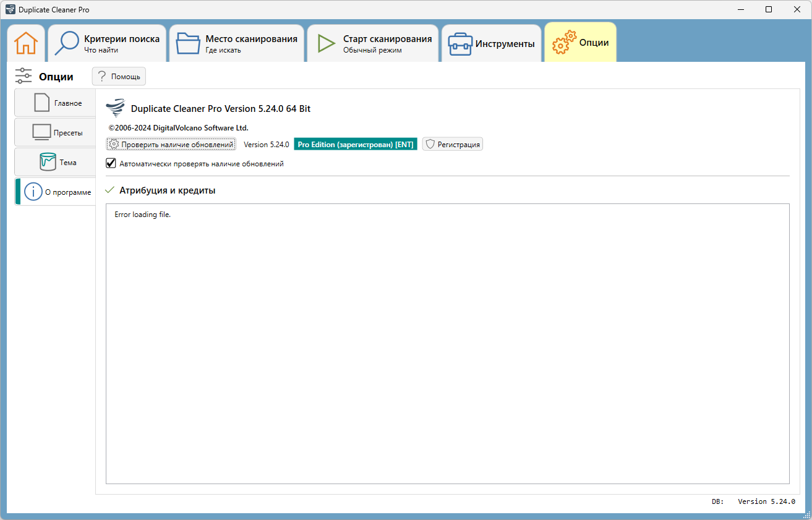Screen dimensions: 812x520
Task: Open the folder icon for Место сканирования
Action: coord(187,44)
